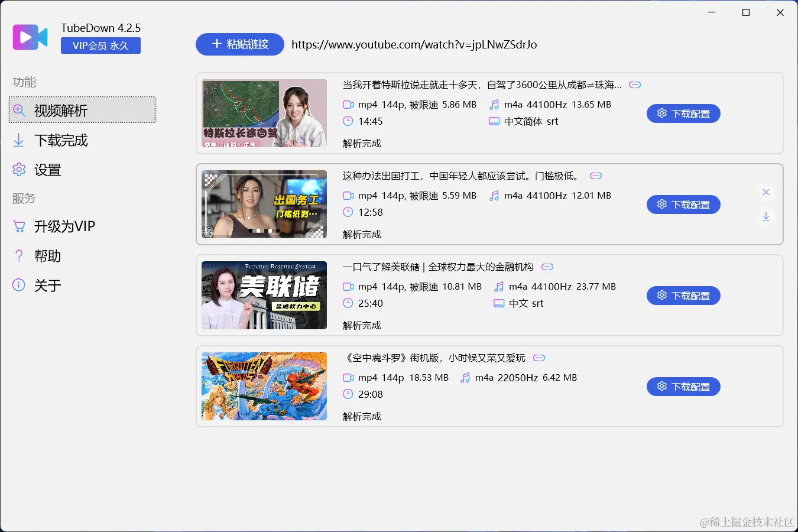Click music icon beside m4a 22050Hz 6.42 MB
Screen dimensions: 798x532
(x=465, y=378)
